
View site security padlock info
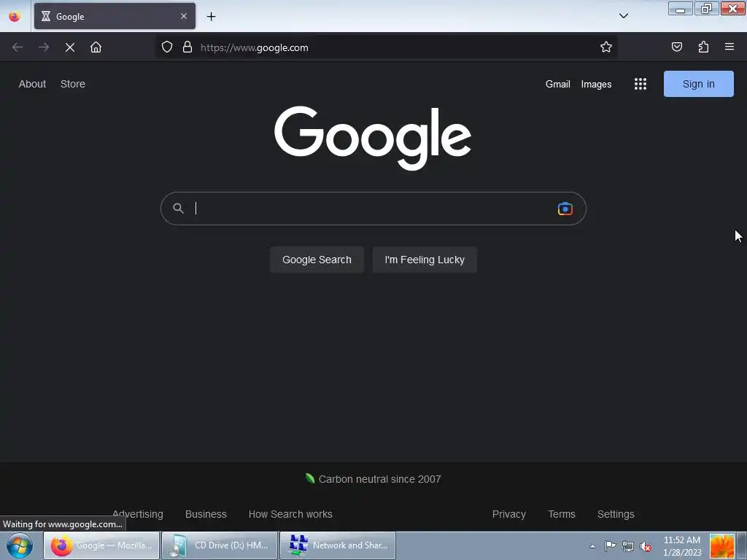coord(187,47)
